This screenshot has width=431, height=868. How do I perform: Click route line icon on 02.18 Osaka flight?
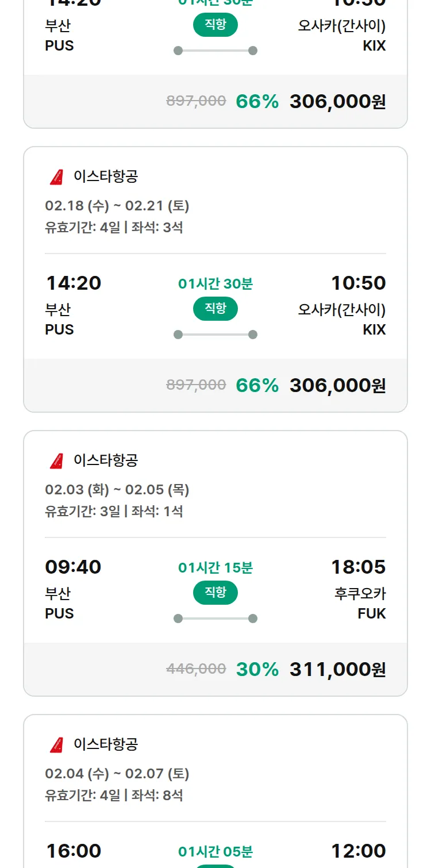point(215,335)
